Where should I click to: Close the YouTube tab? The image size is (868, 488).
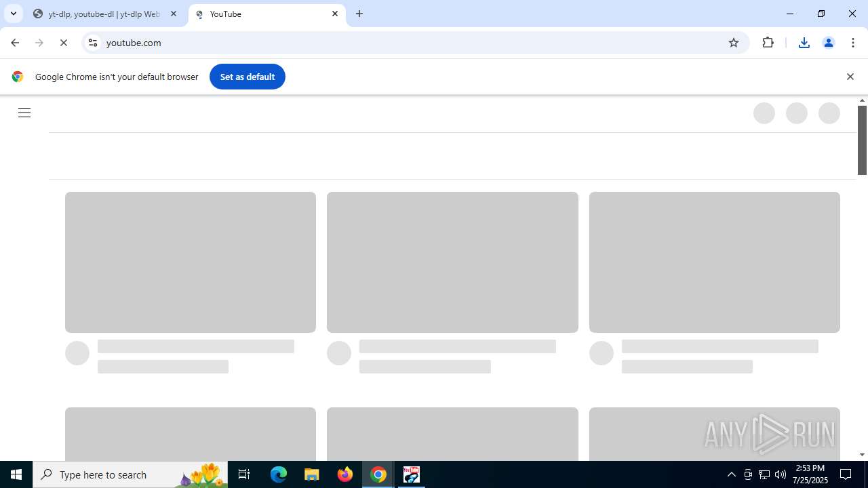click(x=335, y=14)
